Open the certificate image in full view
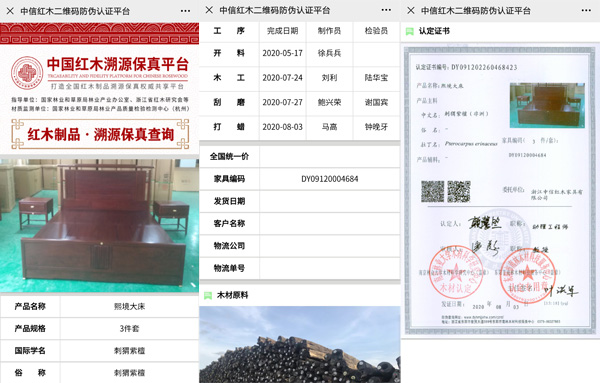 [500, 190]
